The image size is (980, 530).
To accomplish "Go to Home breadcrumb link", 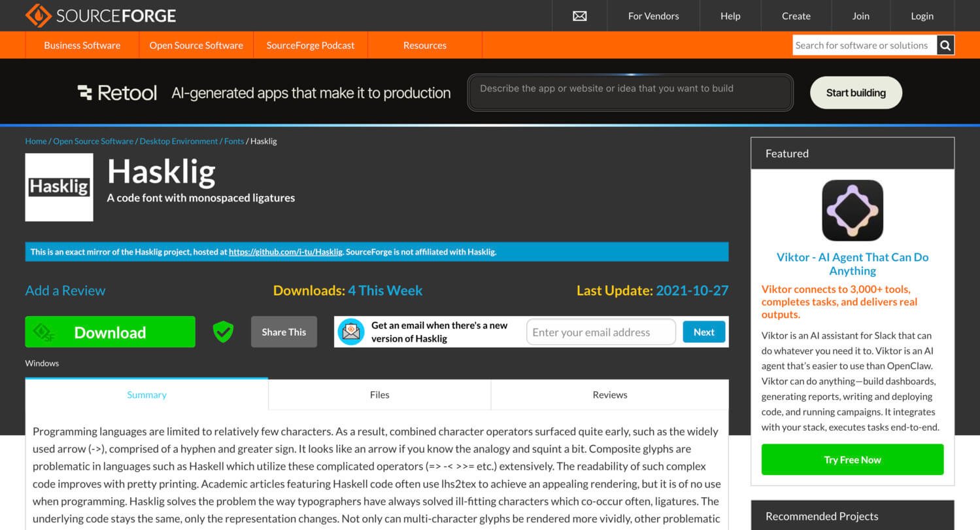I will coord(36,141).
